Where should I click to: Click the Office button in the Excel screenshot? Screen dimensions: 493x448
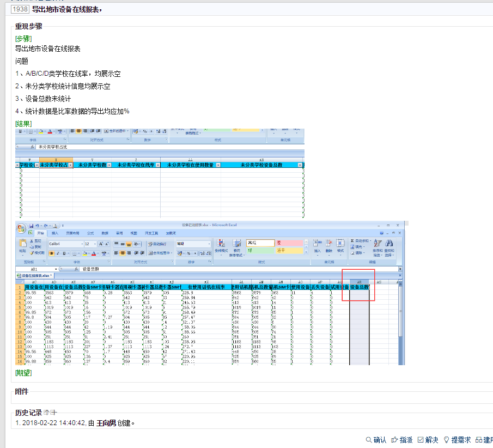click(x=21, y=229)
